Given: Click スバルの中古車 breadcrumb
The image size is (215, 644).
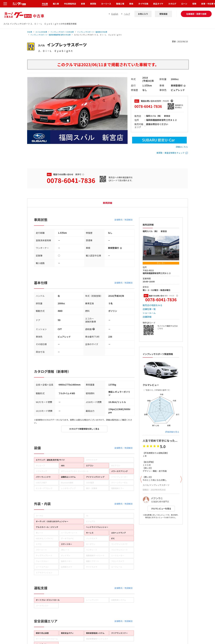Looking at the screenshot, I should tap(41, 32).
